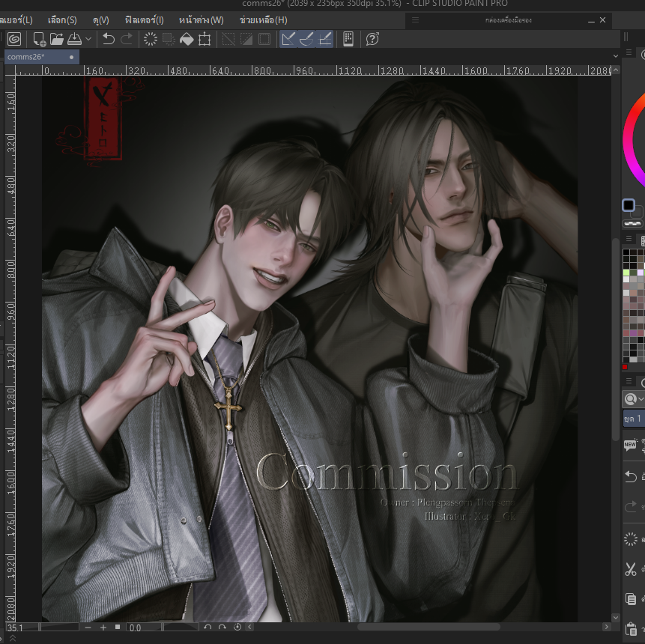Open quick access panel menu left of title

416,19
